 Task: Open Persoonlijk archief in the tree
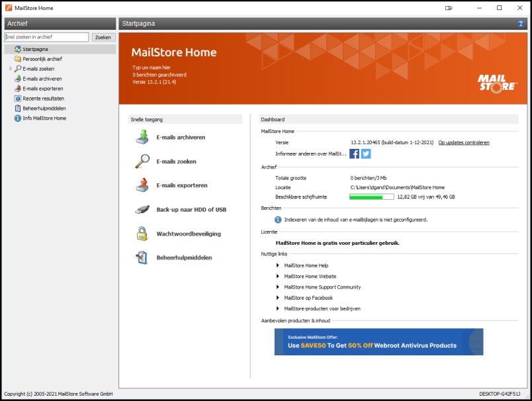(x=42, y=59)
